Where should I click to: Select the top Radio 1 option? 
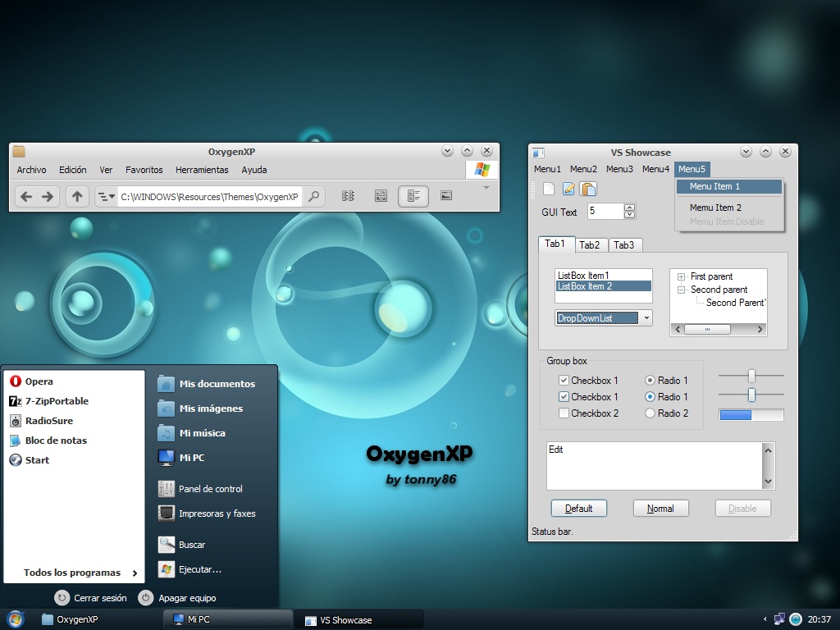[x=650, y=381]
